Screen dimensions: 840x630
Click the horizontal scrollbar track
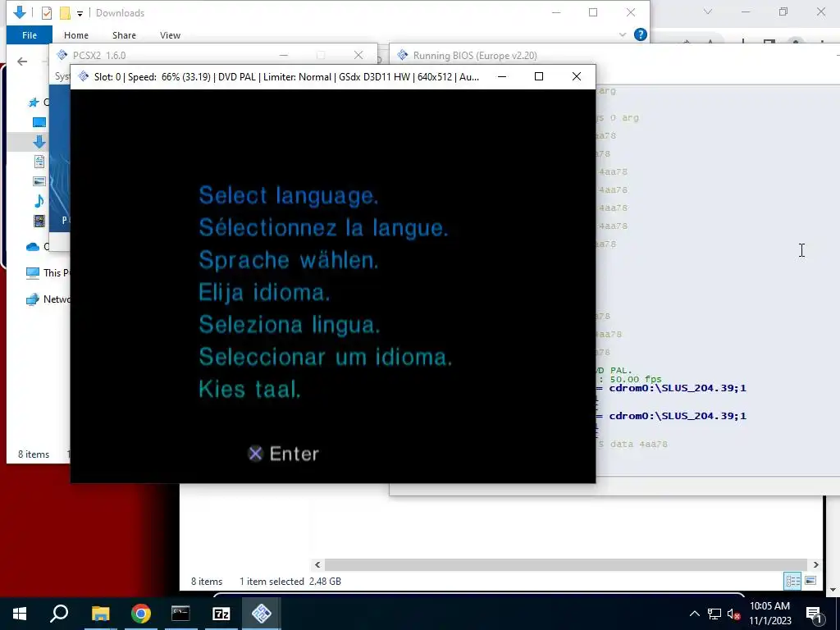[566, 564]
